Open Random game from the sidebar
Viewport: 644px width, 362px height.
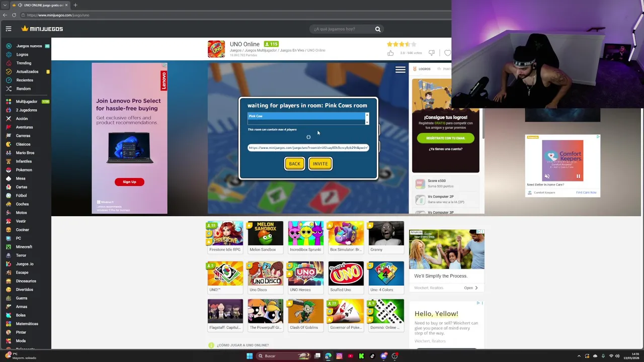pyautogui.click(x=23, y=88)
